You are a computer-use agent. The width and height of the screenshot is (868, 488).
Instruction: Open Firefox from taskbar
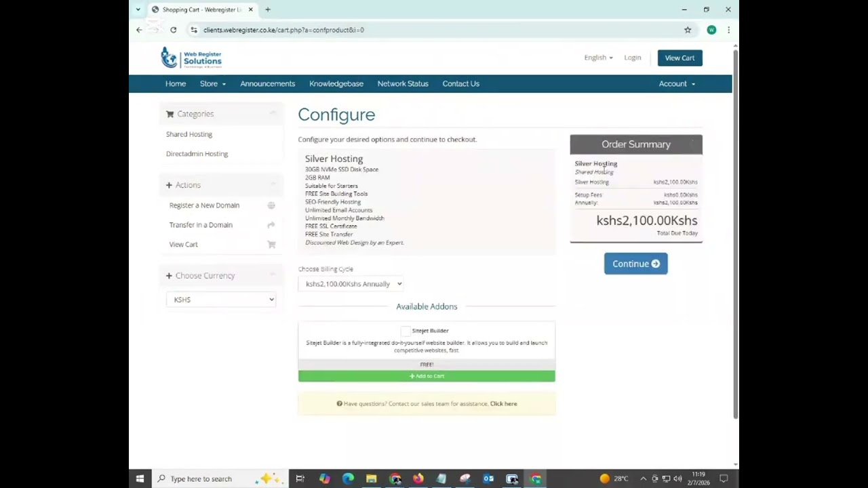(418, 479)
